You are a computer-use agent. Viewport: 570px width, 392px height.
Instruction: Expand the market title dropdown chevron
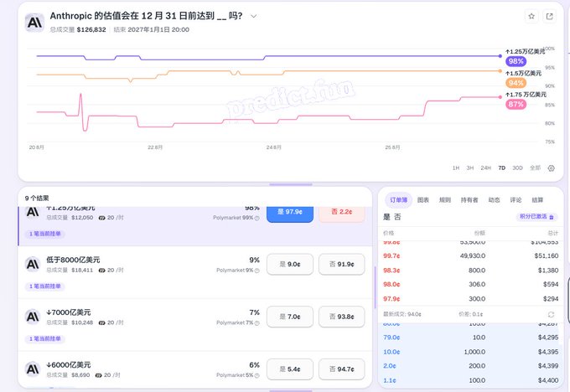click(x=254, y=16)
